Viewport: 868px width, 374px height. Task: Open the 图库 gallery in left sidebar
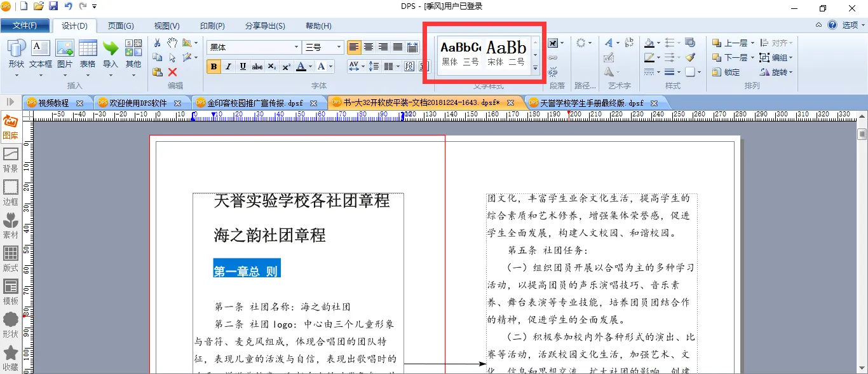(10, 127)
